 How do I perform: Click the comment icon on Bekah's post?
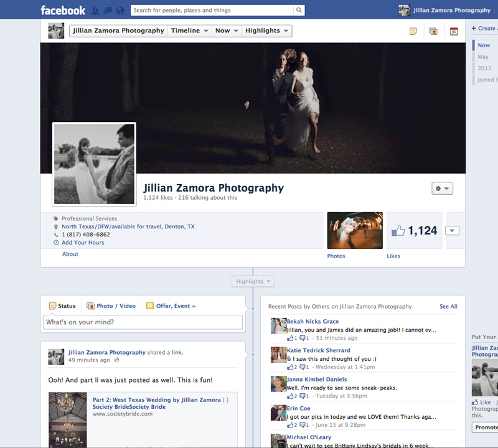303,338
